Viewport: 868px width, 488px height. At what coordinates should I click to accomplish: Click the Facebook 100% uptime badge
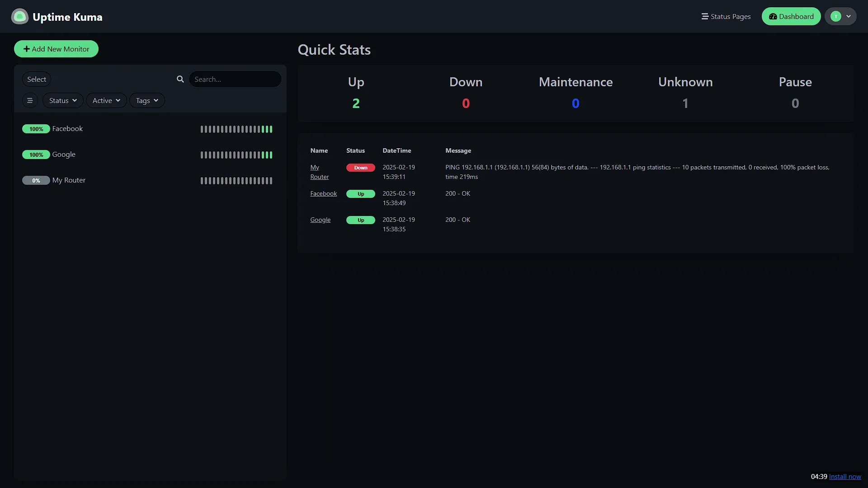point(36,129)
